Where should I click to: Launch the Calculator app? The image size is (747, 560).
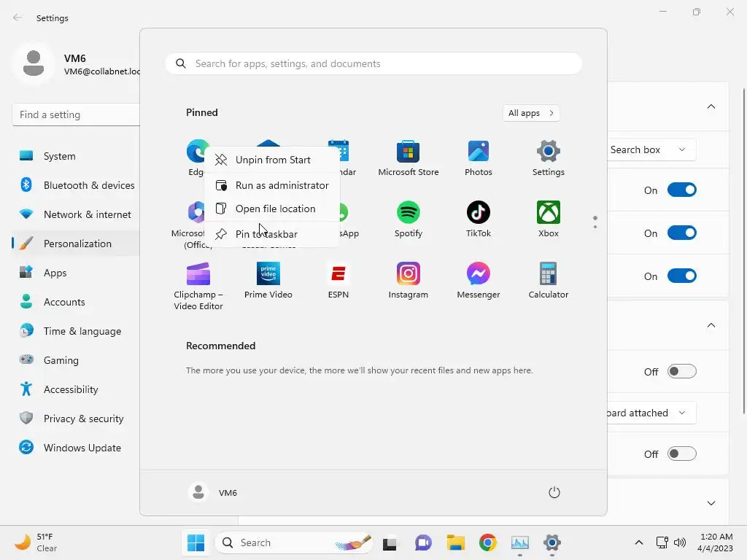[x=549, y=281]
